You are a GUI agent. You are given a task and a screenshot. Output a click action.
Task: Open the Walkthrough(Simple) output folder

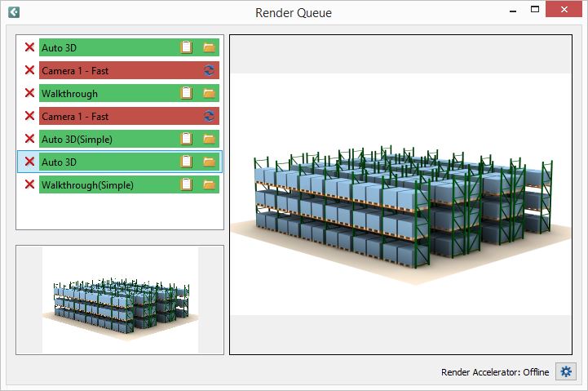210,184
